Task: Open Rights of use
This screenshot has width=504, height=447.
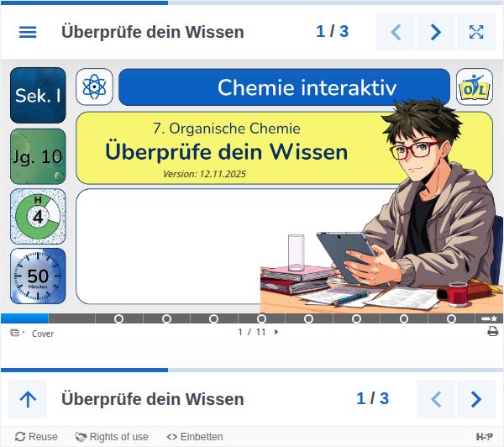Action: tap(112, 437)
